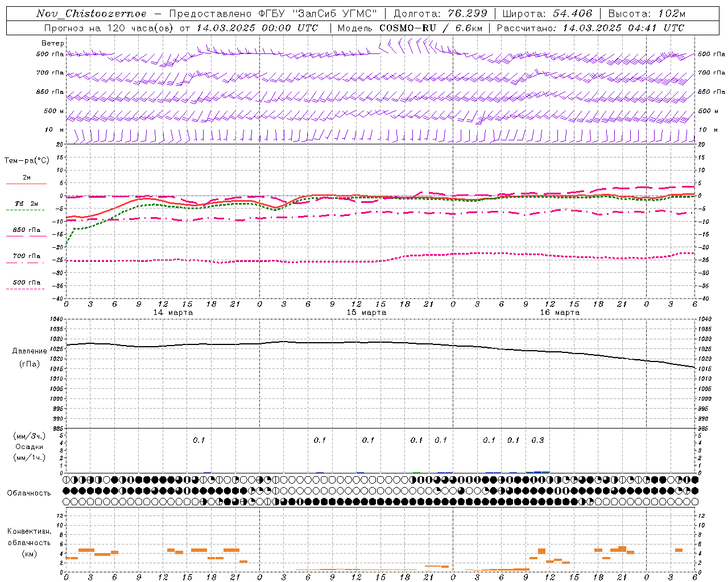Click the '500 м' wind level label on the left

55,111
